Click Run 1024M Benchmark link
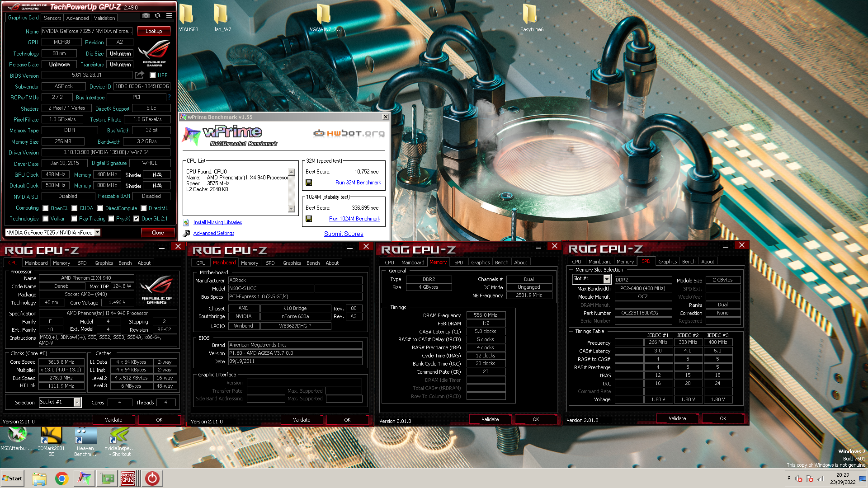Image resolution: width=868 pixels, height=488 pixels. [354, 219]
